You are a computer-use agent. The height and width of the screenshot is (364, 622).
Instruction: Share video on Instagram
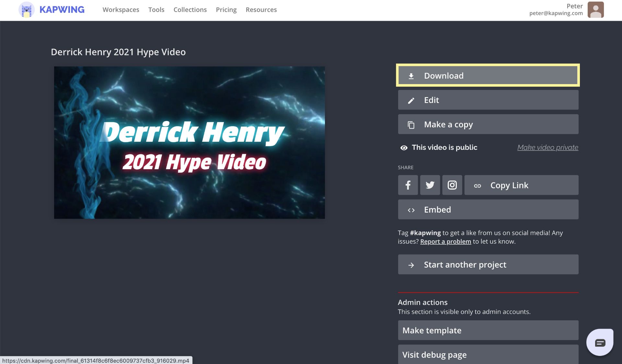tap(452, 185)
